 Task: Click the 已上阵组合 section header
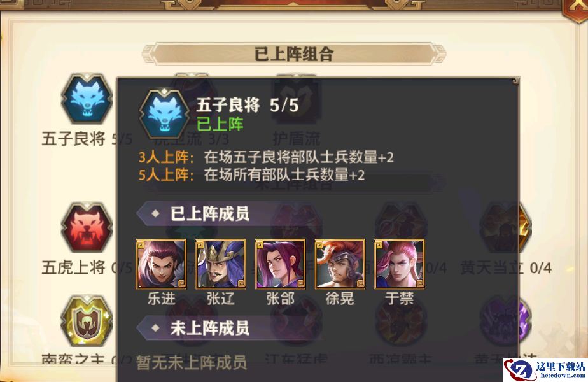(294, 54)
